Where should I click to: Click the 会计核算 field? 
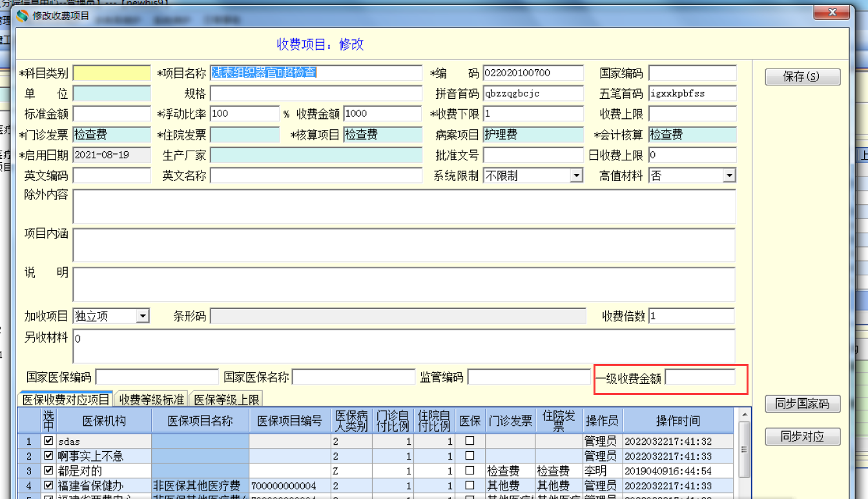tap(692, 134)
